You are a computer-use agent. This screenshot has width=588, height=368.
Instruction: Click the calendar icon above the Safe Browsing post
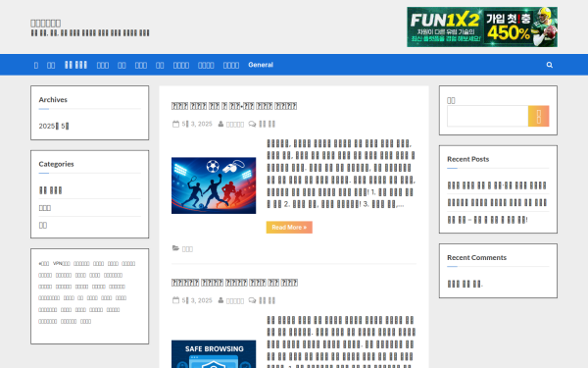pyautogui.click(x=175, y=300)
